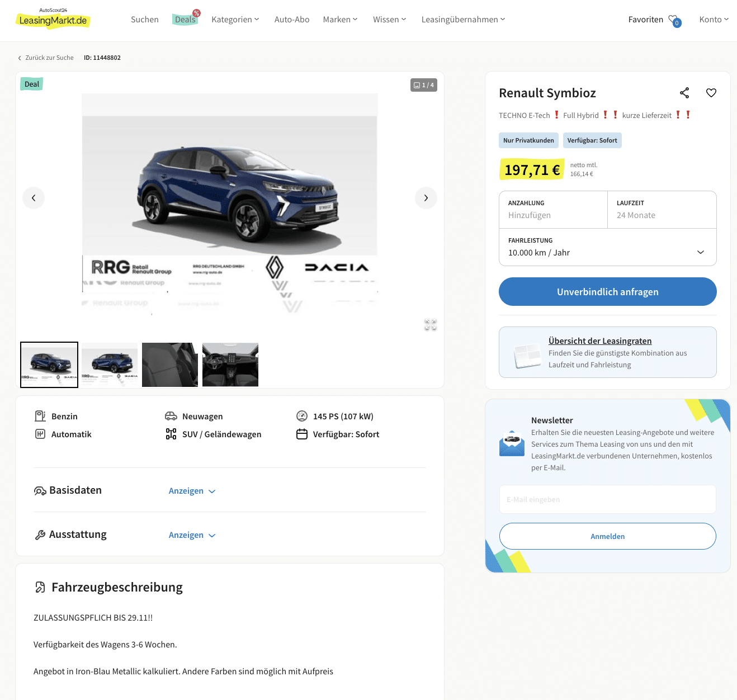The width and height of the screenshot is (737, 700).
Task: Open the Konto account dropdown
Action: point(714,20)
